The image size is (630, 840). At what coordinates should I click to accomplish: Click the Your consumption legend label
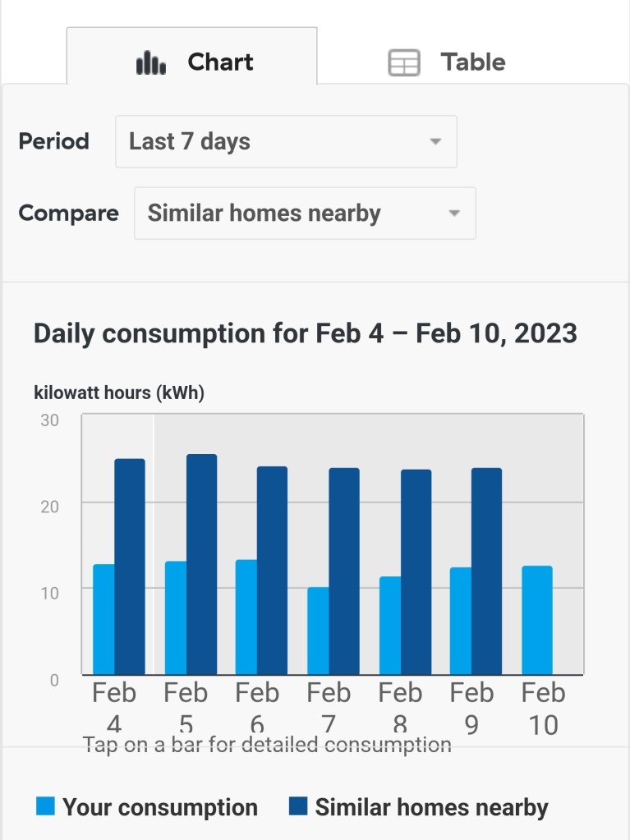159,807
